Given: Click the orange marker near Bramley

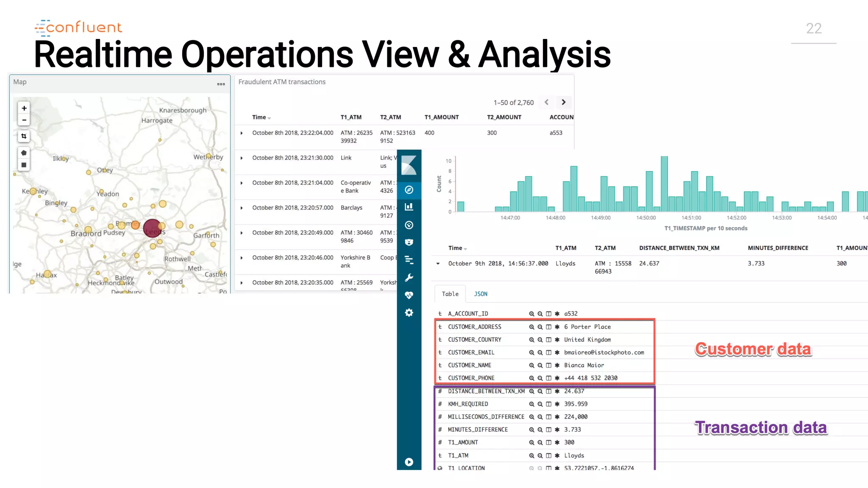Looking at the screenshot, I should pyautogui.click(x=136, y=225).
